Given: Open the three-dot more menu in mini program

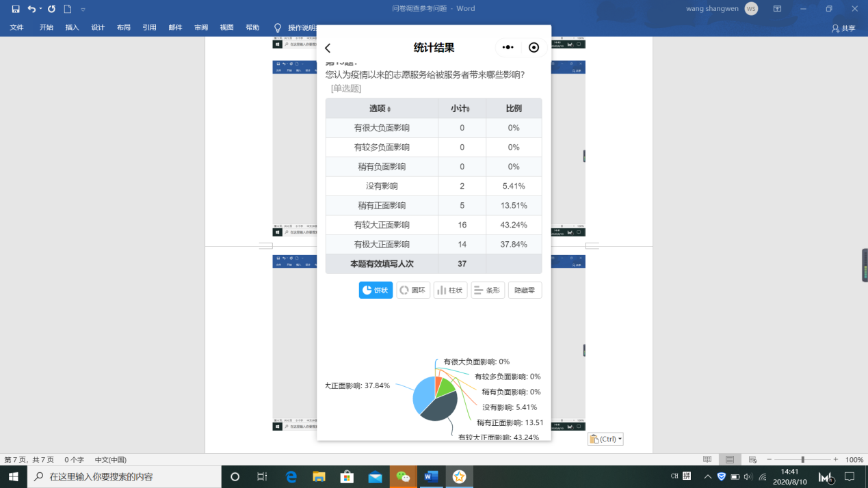Looking at the screenshot, I should (x=508, y=47).
